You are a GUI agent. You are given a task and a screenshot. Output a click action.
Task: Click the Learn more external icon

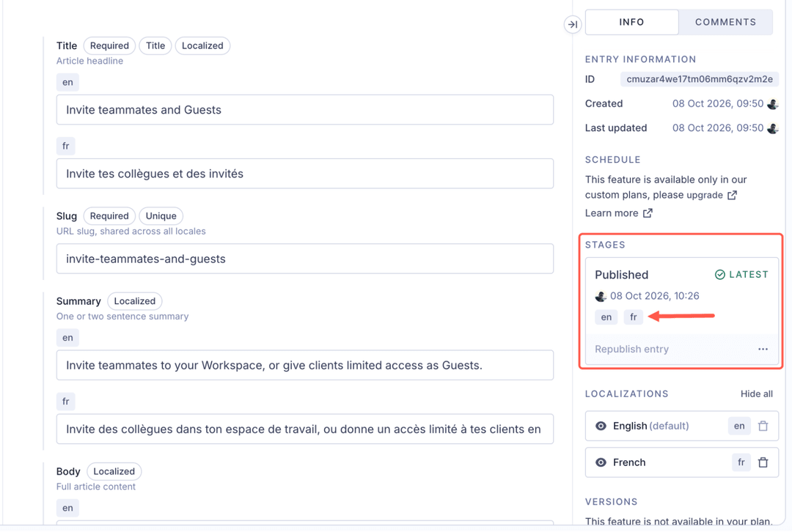[648, 213]
